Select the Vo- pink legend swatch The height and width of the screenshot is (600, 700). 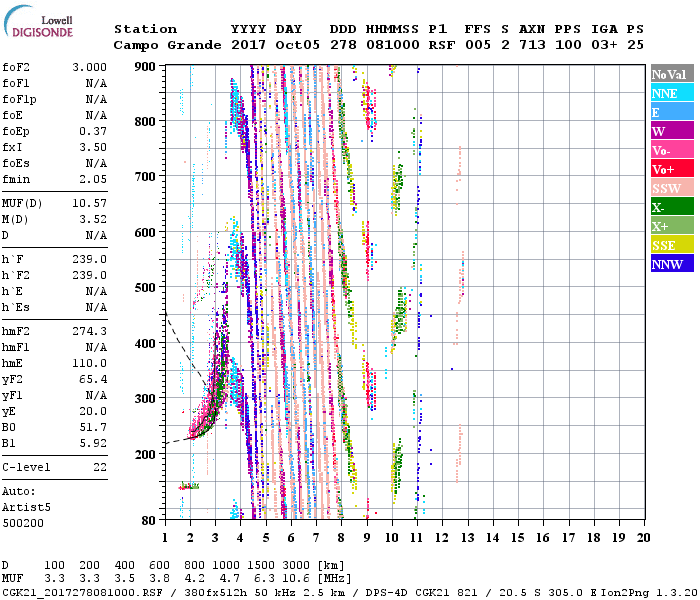[x=671, y=150]
